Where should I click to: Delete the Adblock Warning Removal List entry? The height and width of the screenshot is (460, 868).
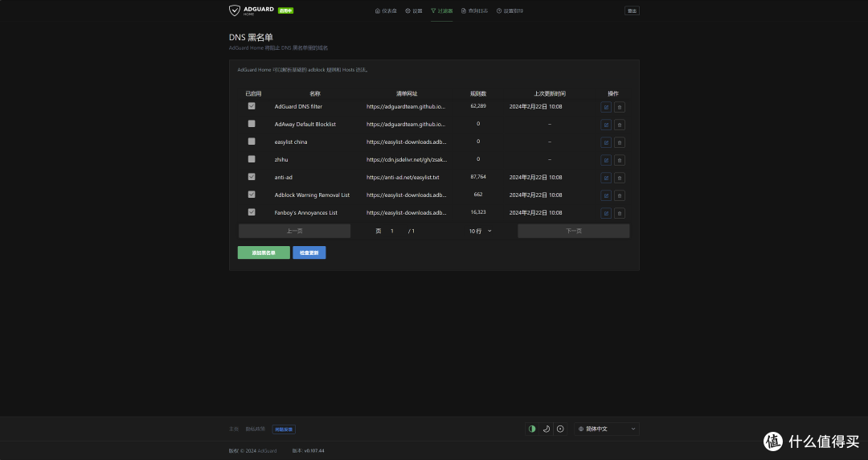point(620,195)
